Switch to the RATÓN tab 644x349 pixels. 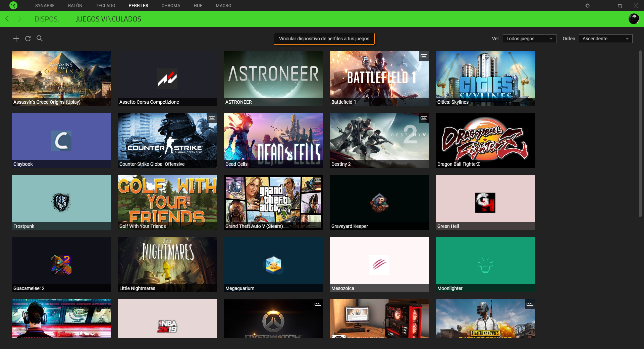(x=75, y=6)
